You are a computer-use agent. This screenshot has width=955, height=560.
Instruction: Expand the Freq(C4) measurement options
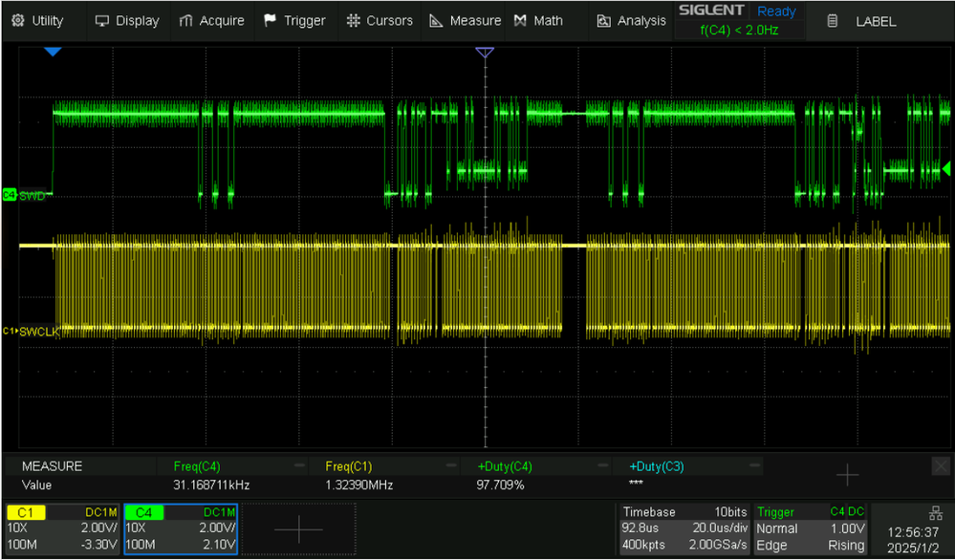299,465
